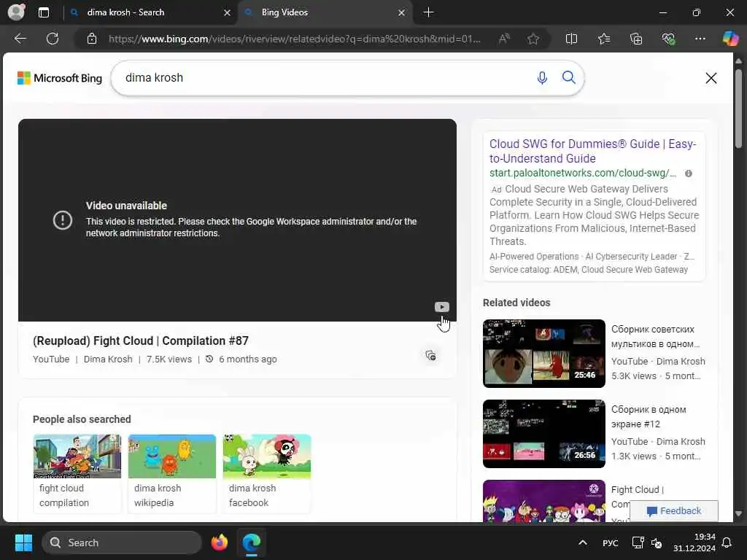The height and width of the screenshot is (560, 747).
Task: Open the Windows Start button
Action: coord(23,542)
